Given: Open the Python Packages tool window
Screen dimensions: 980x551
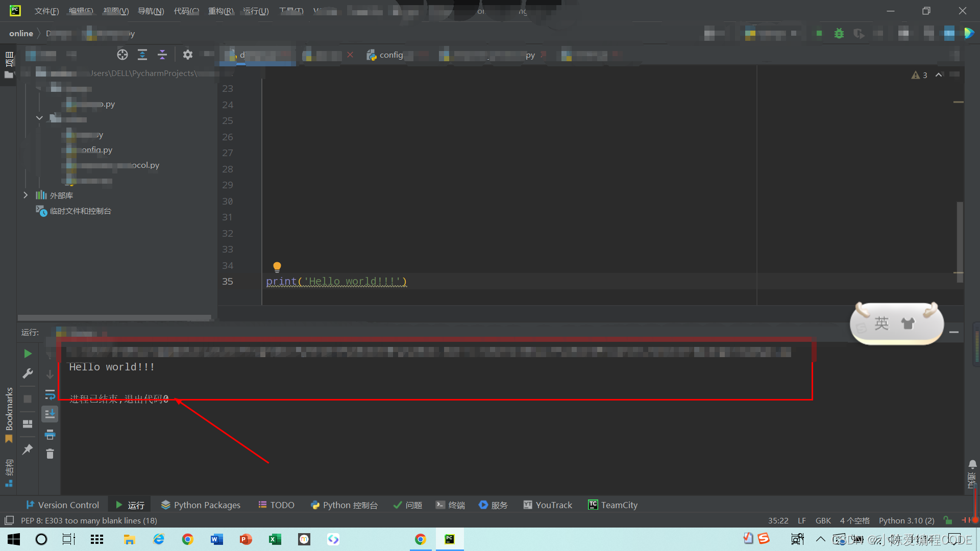Looking at the screenshot, I should tap(201, 505).
